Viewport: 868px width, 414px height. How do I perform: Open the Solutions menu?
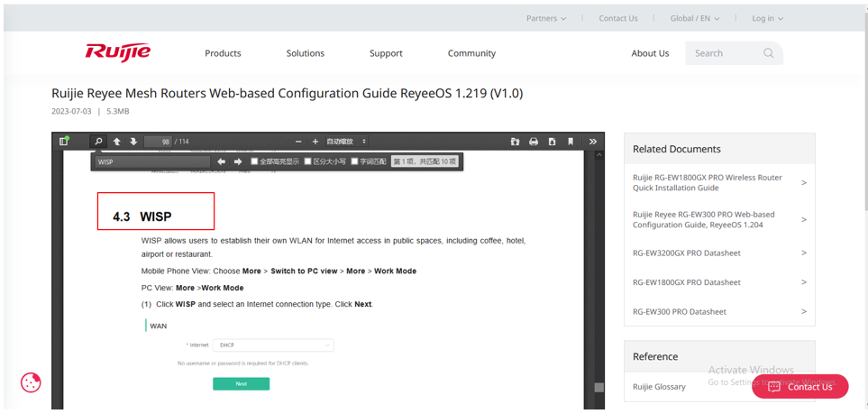click(305, 53)
